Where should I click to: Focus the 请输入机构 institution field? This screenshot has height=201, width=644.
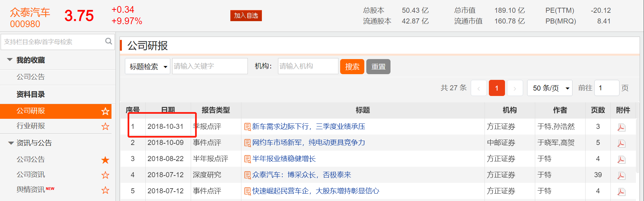(x=308, y=66)
